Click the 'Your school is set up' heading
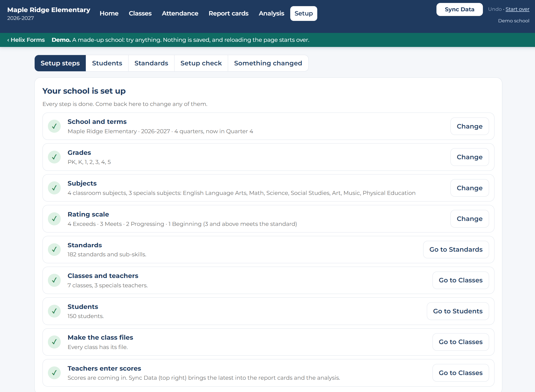Screen dimensions: 535x392 pos(84,91)
